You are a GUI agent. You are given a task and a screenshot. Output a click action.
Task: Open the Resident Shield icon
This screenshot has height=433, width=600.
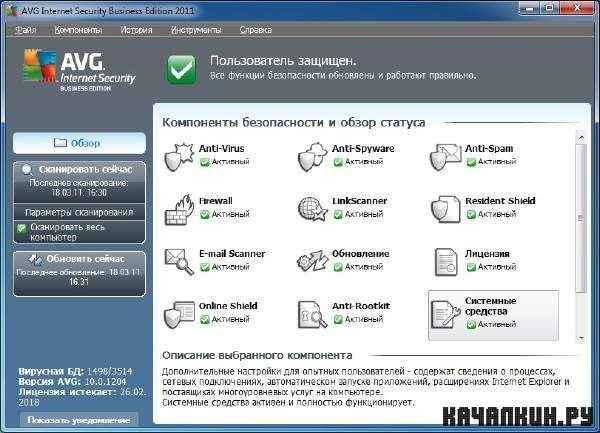446,209
